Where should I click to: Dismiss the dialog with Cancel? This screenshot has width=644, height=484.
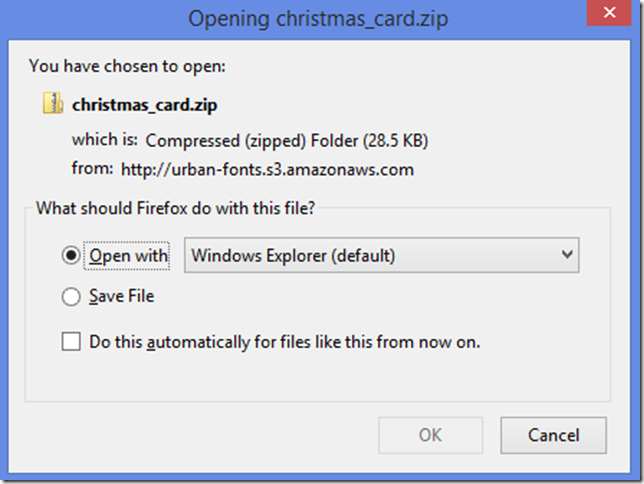pos(553,436)
